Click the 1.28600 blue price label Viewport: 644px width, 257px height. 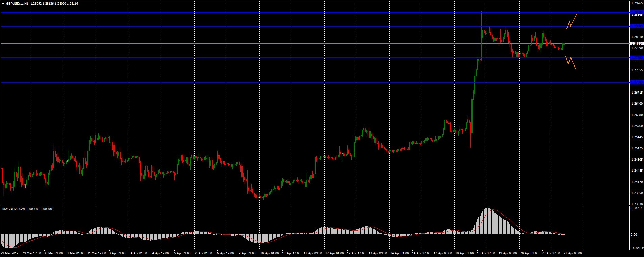tap(637, 26)
